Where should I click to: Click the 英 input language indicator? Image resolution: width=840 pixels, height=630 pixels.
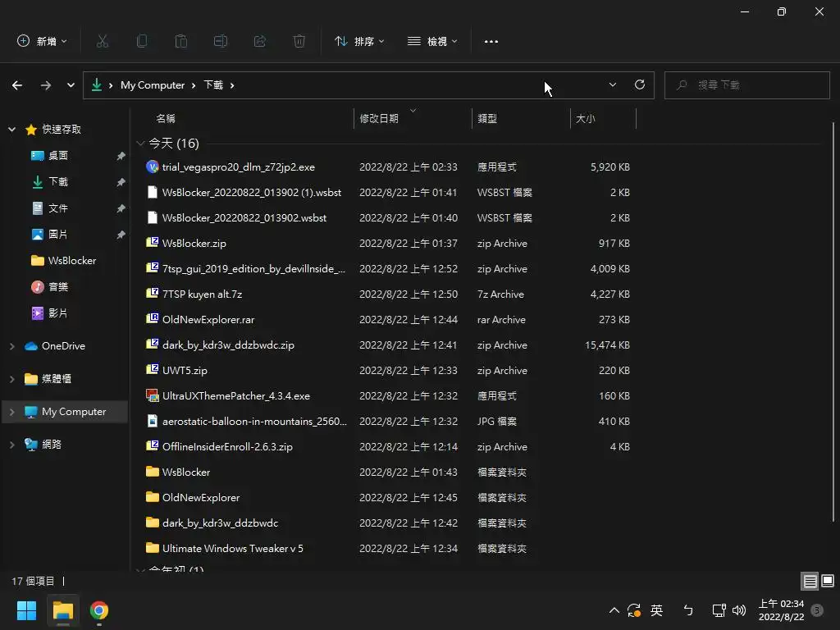click(656, 610)
